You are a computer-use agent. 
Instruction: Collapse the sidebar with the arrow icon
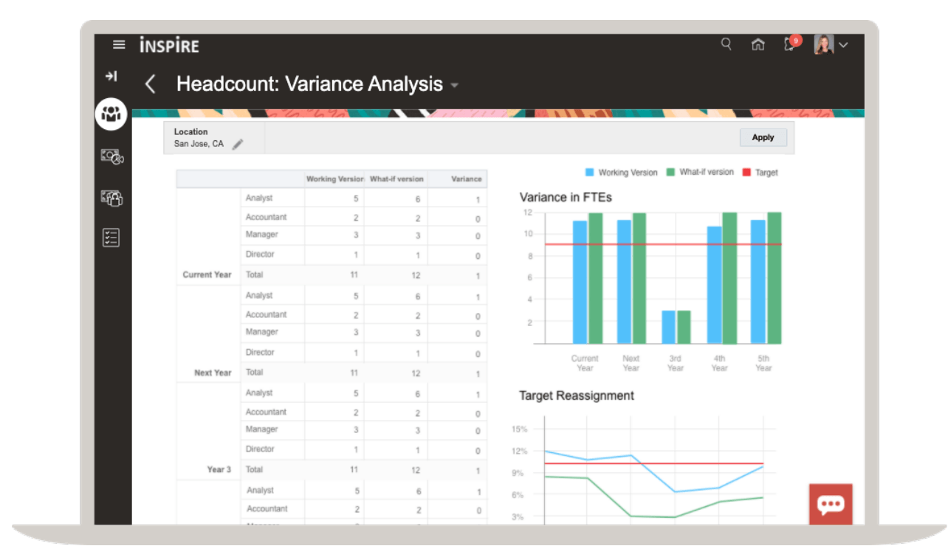(x=111, y=75)
